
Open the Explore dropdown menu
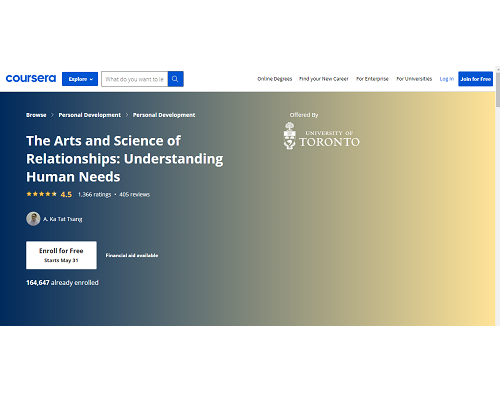pos(80,79)
